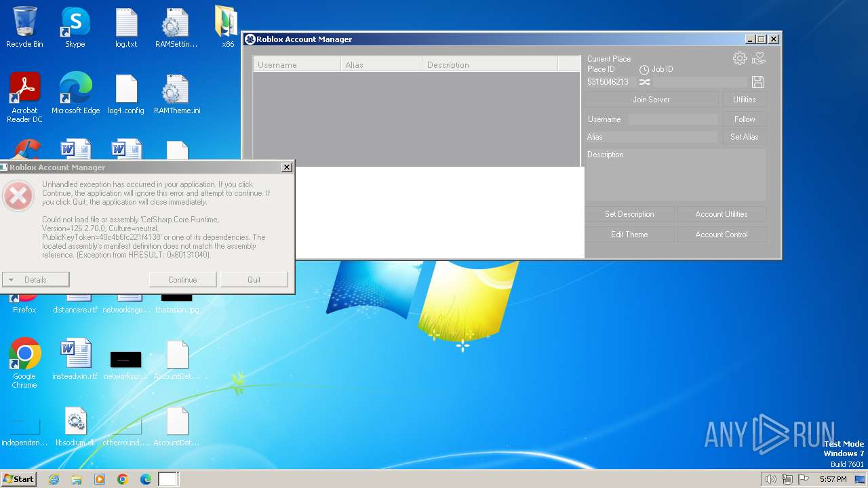Click the Set Description button

(629, 214)
